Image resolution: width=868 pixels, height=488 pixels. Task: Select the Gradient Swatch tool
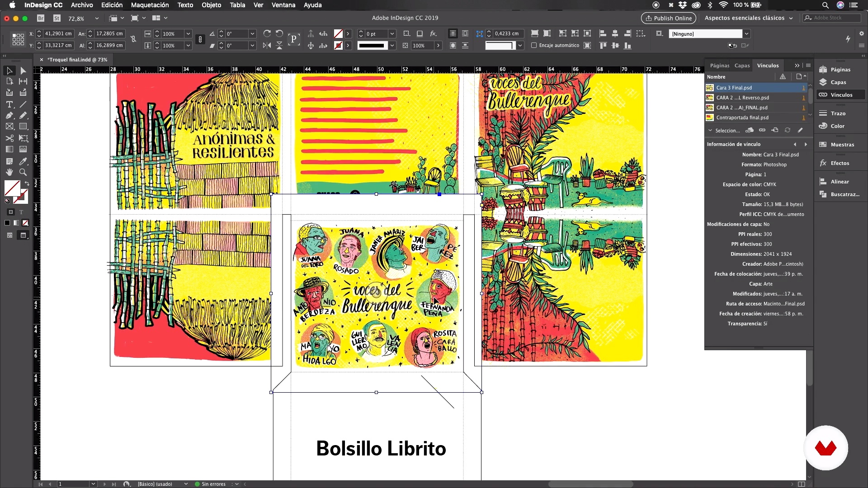[x=9, y=149]
